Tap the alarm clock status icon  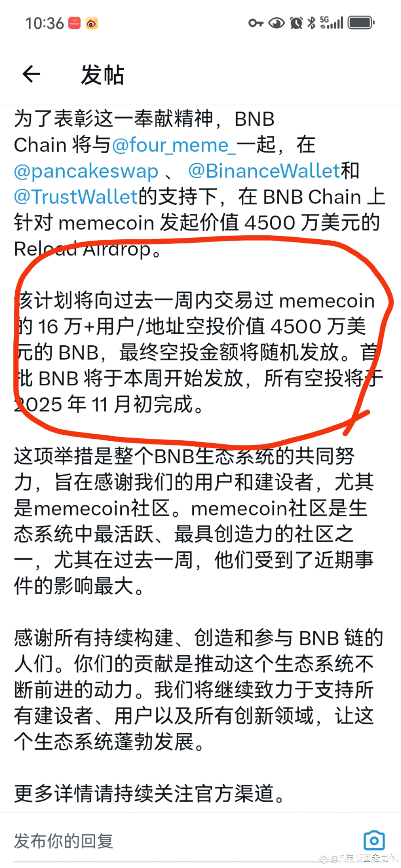pyautogui.click(x=296, y=23)
